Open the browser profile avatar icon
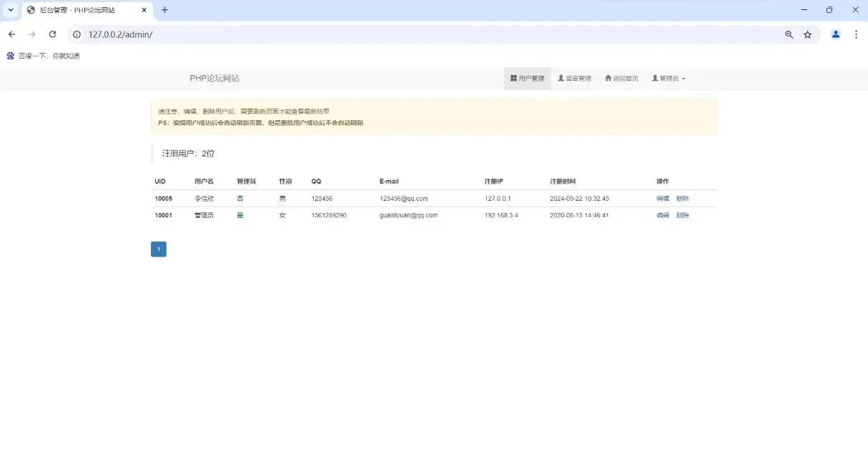868x458 pixels. pyautogui.click(x=836, y=34)
